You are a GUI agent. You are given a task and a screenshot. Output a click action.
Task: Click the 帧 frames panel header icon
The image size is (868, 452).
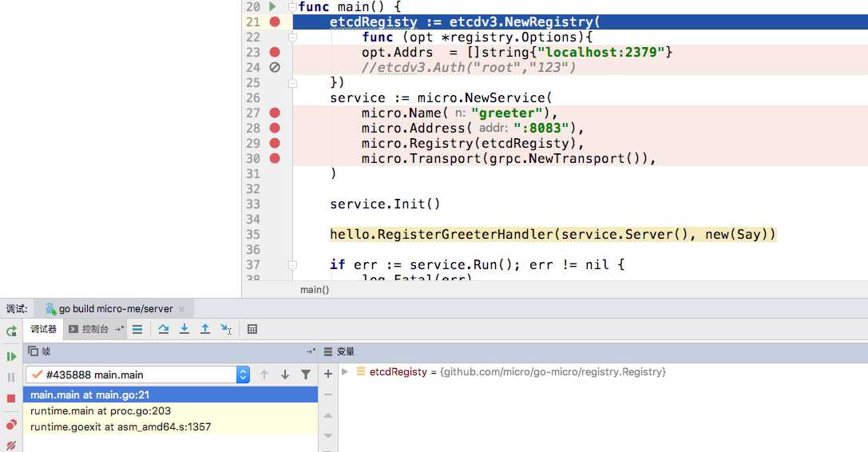click(34, 351)
